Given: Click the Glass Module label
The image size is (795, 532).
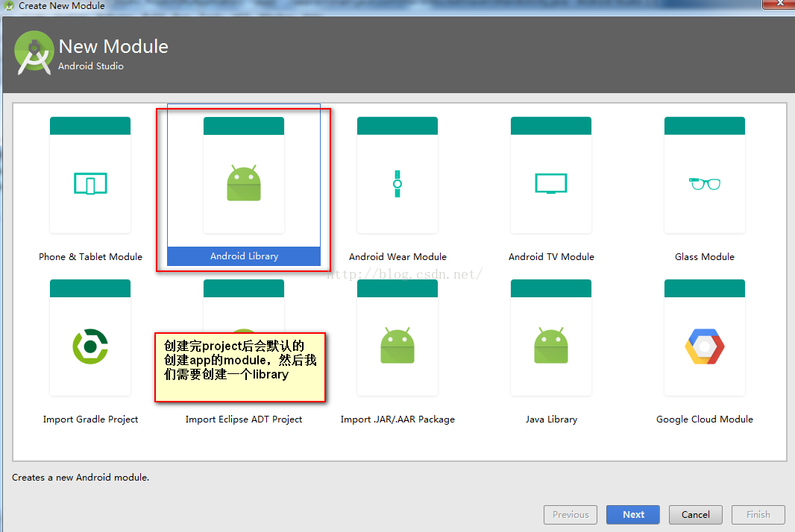Looking at the screenshot, I should click(705, 257).
